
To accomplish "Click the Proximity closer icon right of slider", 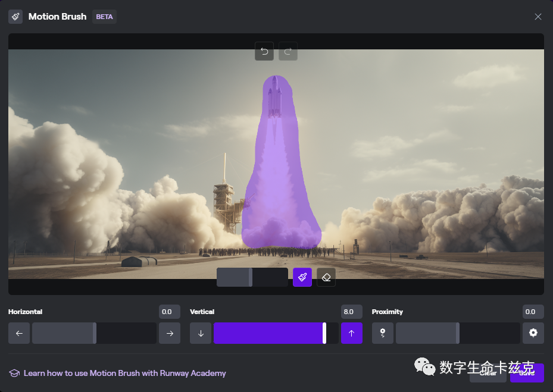I will point(533,333).
